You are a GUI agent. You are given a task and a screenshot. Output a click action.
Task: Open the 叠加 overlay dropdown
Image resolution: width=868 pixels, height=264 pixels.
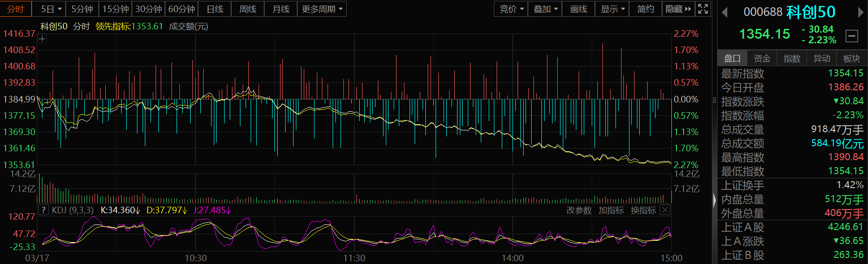tap(545, 9)
